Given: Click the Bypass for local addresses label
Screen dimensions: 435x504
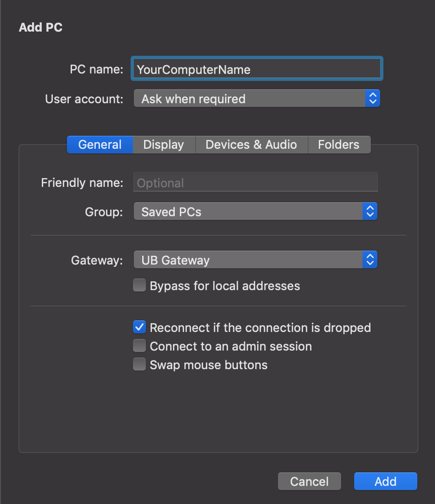Looking at the screenshot, I should coord(225,285).
